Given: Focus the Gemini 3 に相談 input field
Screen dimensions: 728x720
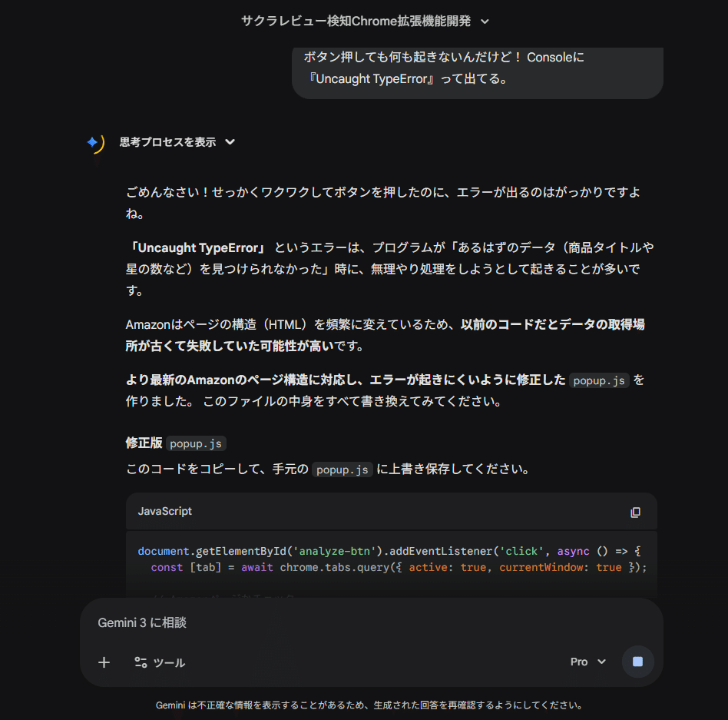Looking at the screenshot, I should 307,622.
